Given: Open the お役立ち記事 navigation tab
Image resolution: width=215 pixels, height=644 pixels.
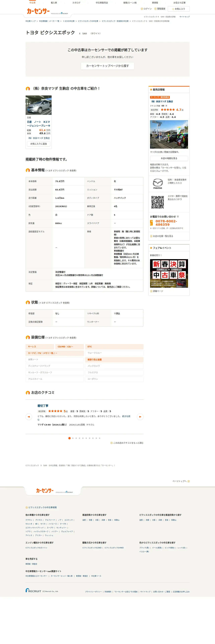Looking at the screenshot, I should pos(180,3).
